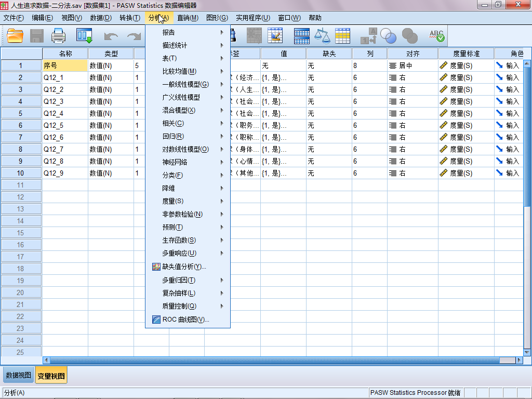This screenshot has height=399, width=532.
Task: Select 生存函数(S) menu entry
Action: (x=188, y=240)
